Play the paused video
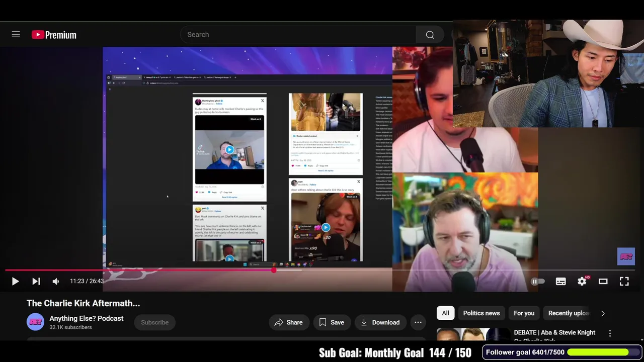Viewport: 644px width, 362px height. pyautogui.click(x=15, y=282)
